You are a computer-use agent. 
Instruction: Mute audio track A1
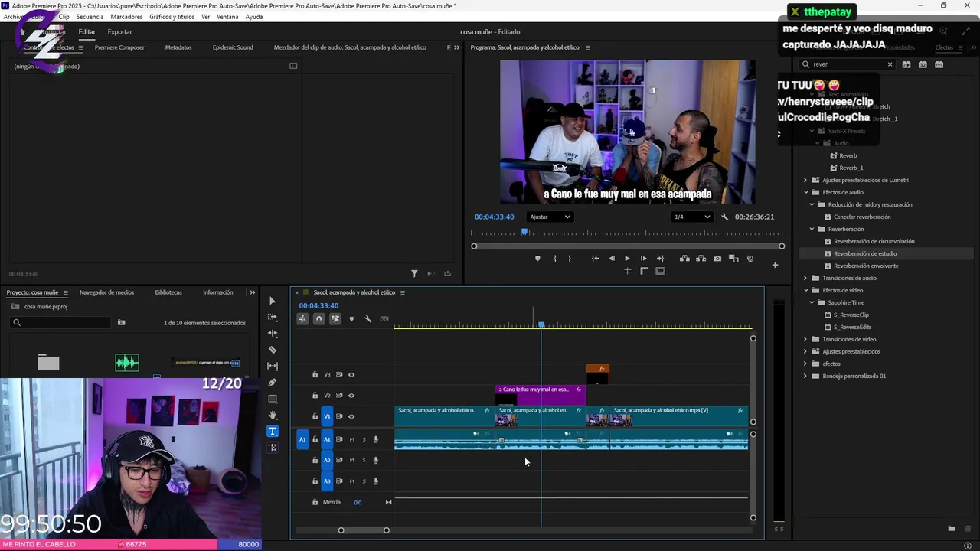click(351, 439)
